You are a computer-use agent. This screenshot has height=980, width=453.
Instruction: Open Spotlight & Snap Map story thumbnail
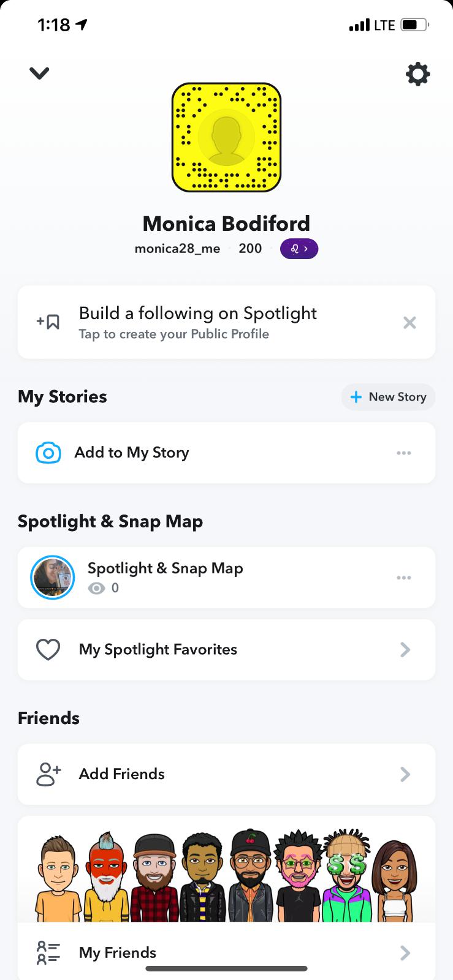coord(53,578)
